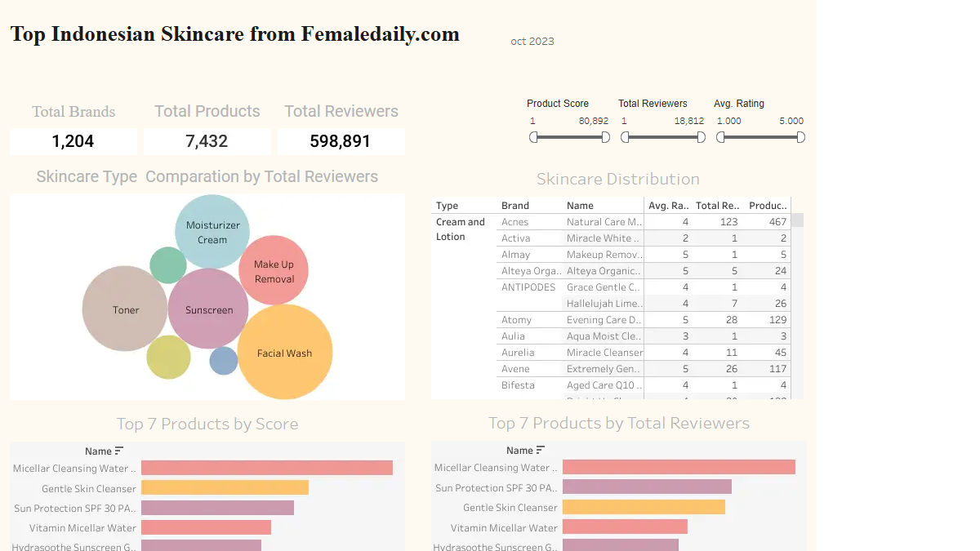The image size is (980, 551).
Task: Click the small yellow-green unlabeled bubble
Action: tap(169, 357)
